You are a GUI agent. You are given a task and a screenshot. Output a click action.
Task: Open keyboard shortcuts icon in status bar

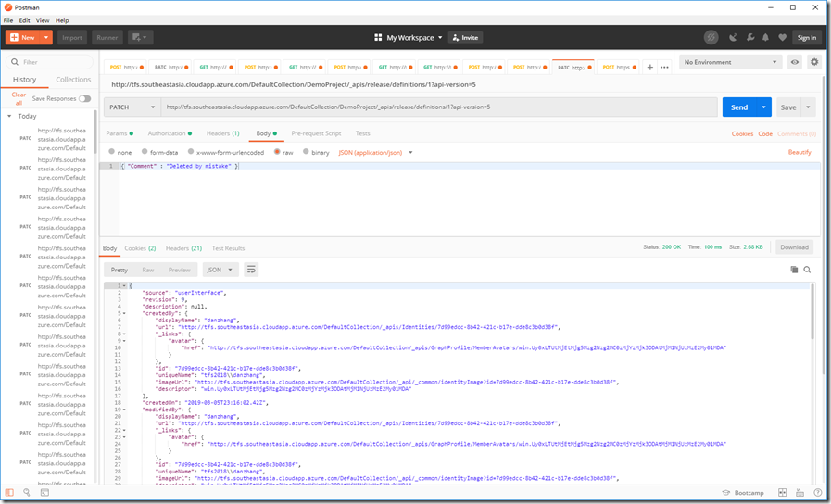point(800,493)
